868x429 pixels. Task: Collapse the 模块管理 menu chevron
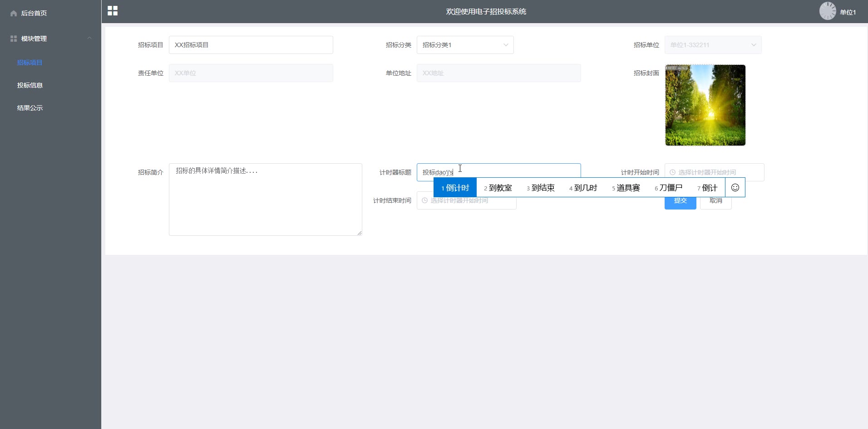pyautogui.click(x=89, y=39)
